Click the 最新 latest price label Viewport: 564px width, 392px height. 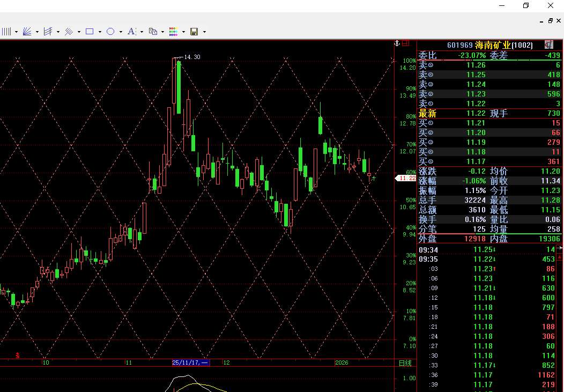[427, 114]
